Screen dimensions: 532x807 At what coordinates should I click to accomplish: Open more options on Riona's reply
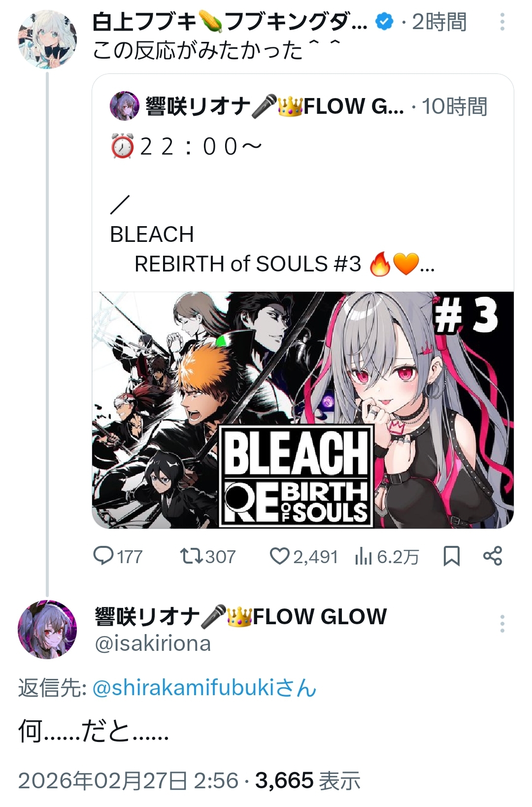pyautogui.click(x=502, y=624)
